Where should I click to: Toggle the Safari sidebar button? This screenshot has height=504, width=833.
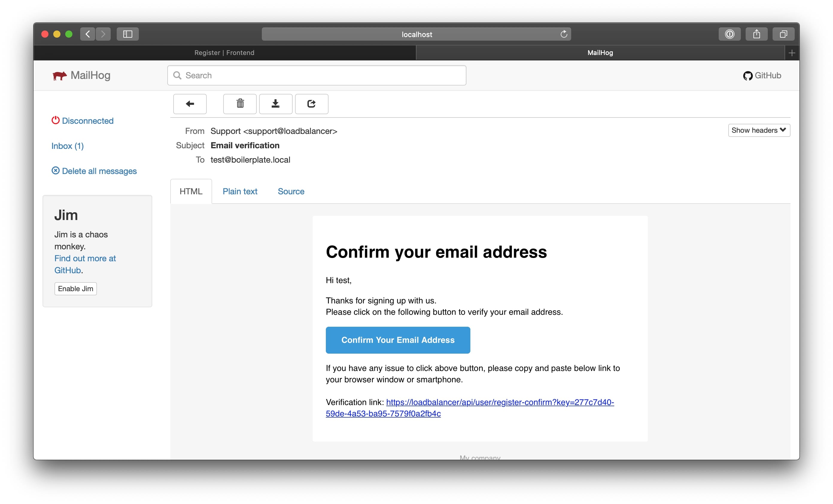[127, 34]
